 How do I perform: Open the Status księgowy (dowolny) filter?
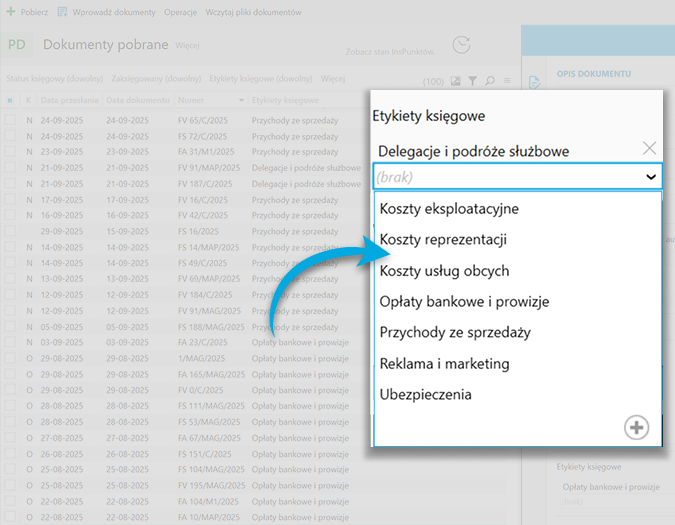(x=54, y=78)
